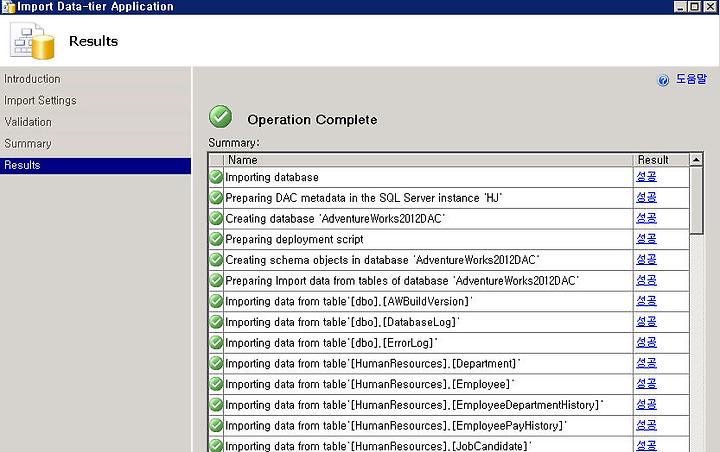Click success icon for Preparing DAC metadata
Image resolution: width=720 pixels, height=452 pixels.
click(x=216, y=198)
